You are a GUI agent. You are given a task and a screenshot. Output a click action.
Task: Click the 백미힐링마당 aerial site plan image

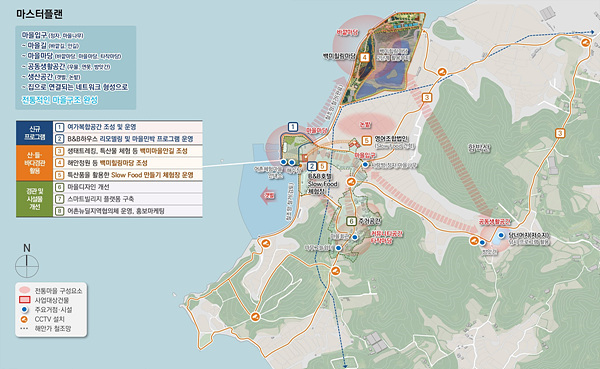383,58
